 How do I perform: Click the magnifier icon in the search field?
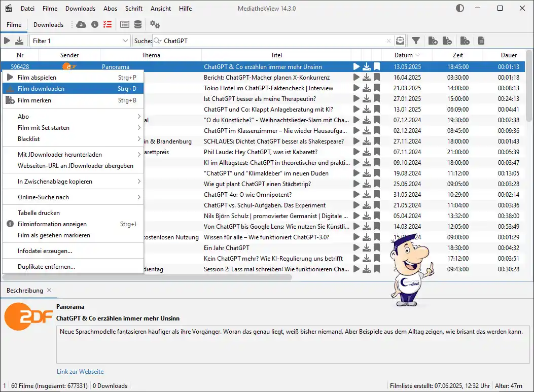pyautogui.click(x=157, y=41)
